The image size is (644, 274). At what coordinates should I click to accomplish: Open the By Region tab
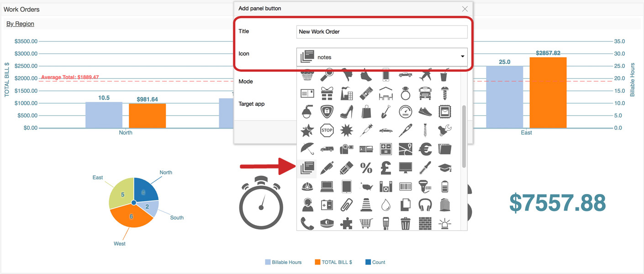click(x=20, y=24)
